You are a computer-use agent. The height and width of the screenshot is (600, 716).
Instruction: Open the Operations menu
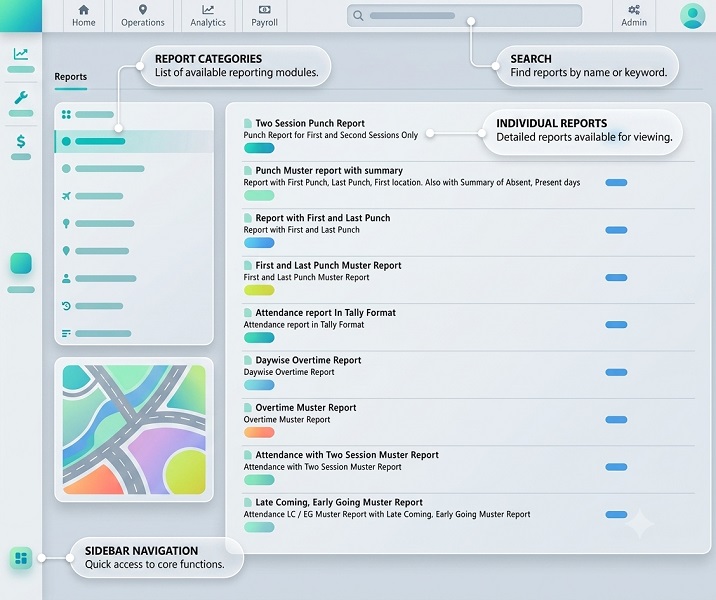tap(142, 16)
